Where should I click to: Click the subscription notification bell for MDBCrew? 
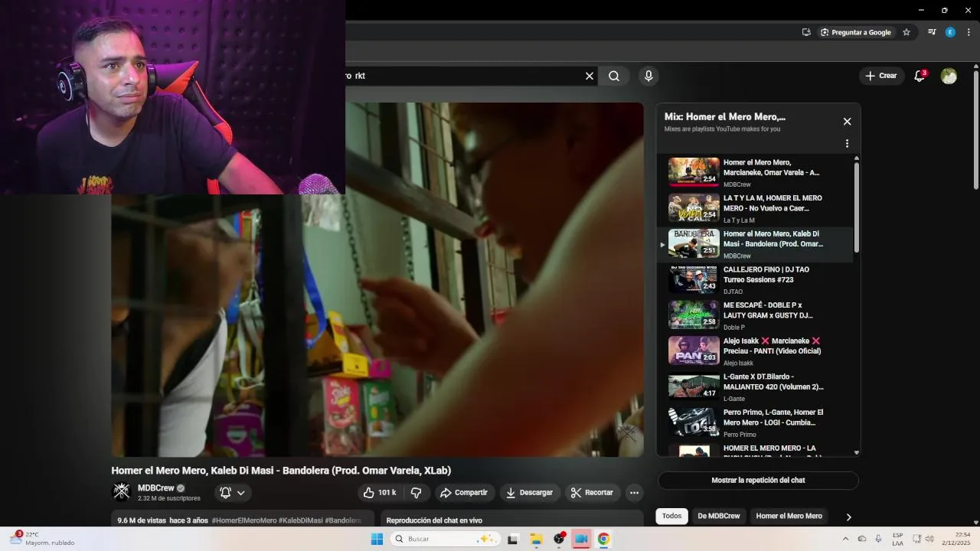coord(225,493)
